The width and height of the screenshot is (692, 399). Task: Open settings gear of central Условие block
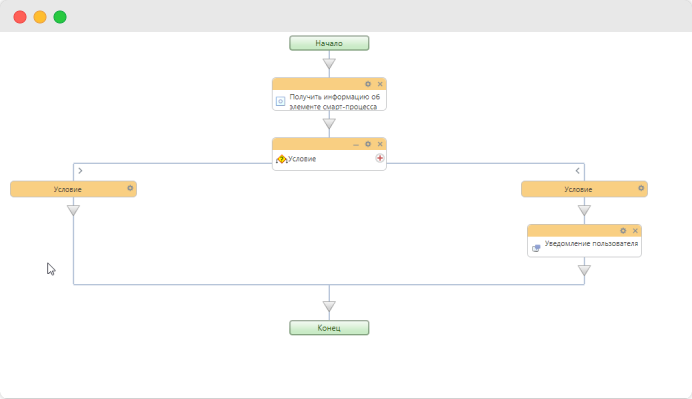click(368, 144)
